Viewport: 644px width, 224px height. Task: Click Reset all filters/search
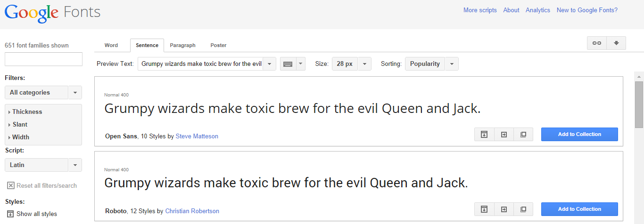pos(47,185)
